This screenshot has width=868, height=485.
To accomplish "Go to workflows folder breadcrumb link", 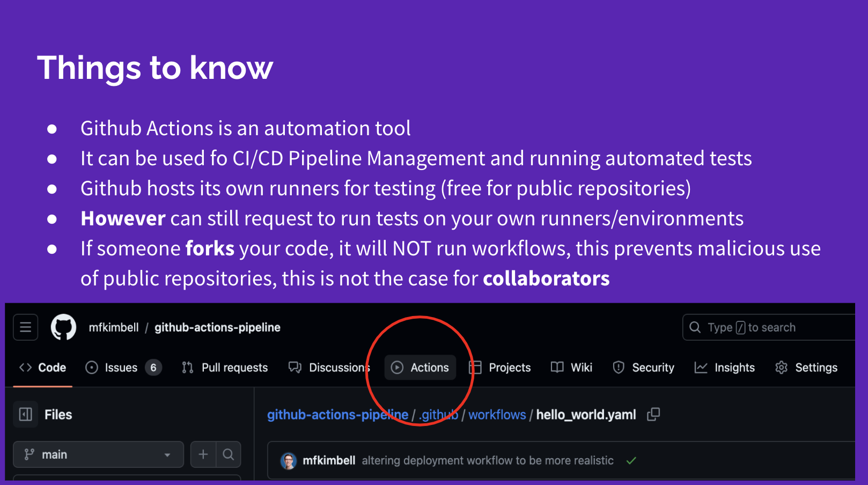I will coord(497,415).
